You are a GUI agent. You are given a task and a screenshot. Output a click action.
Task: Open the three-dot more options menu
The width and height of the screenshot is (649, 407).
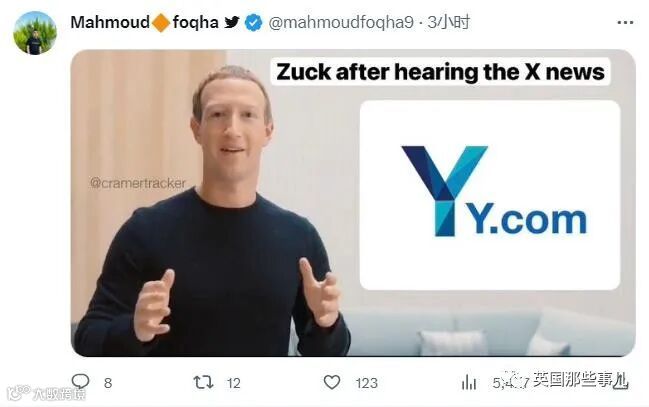coord(625,23)
